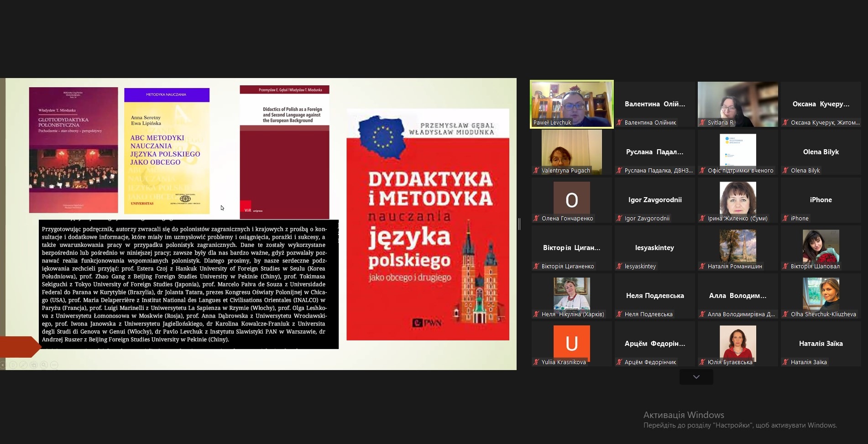Viewport: 868px width, 444px height.
Task: Click muted mic icon on Yuliia Krasnikova tile
Action: 536,362
